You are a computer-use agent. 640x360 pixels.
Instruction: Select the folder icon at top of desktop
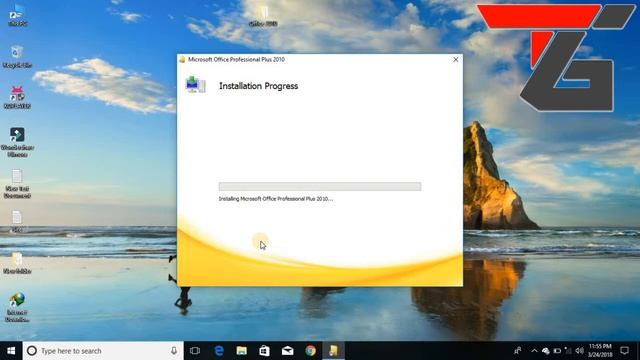point(263,16)
